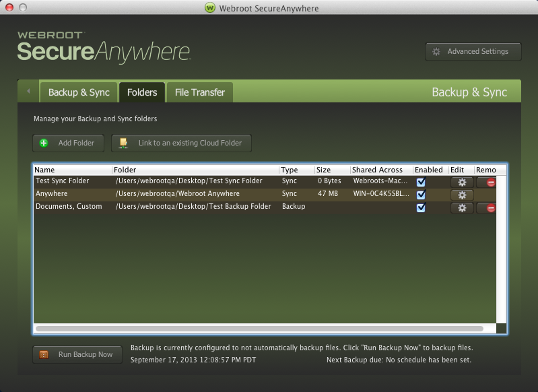Image resolution: width=538 pixels, height=392 pixels.
Task: Sort the list by Name column
Action: pos(73,170)
